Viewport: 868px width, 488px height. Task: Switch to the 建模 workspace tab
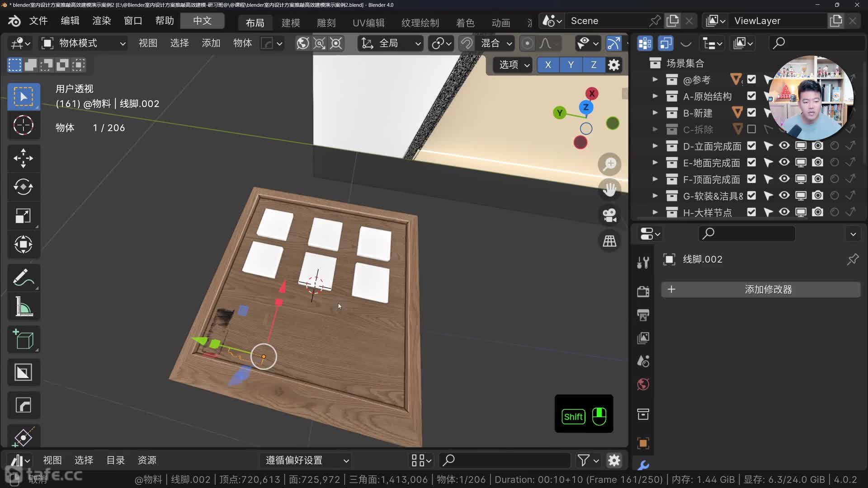(x=290, y=23)
